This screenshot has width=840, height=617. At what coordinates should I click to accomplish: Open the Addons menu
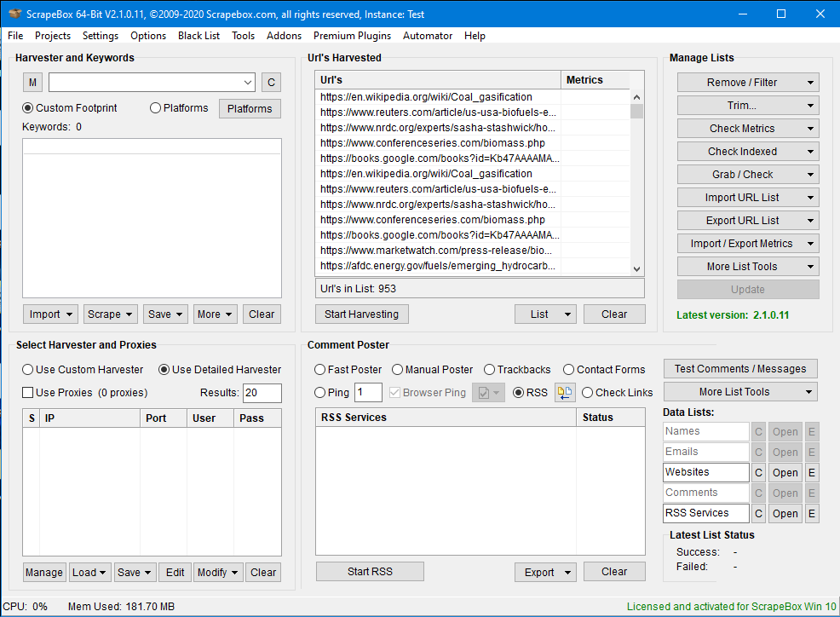284,36
